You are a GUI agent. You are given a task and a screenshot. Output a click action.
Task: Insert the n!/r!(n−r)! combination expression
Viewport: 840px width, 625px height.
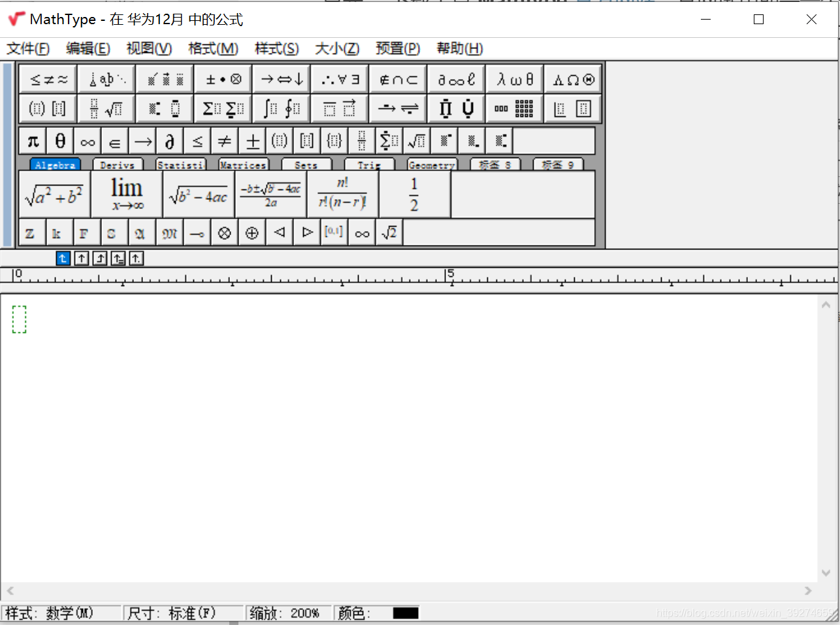point(343,194)
